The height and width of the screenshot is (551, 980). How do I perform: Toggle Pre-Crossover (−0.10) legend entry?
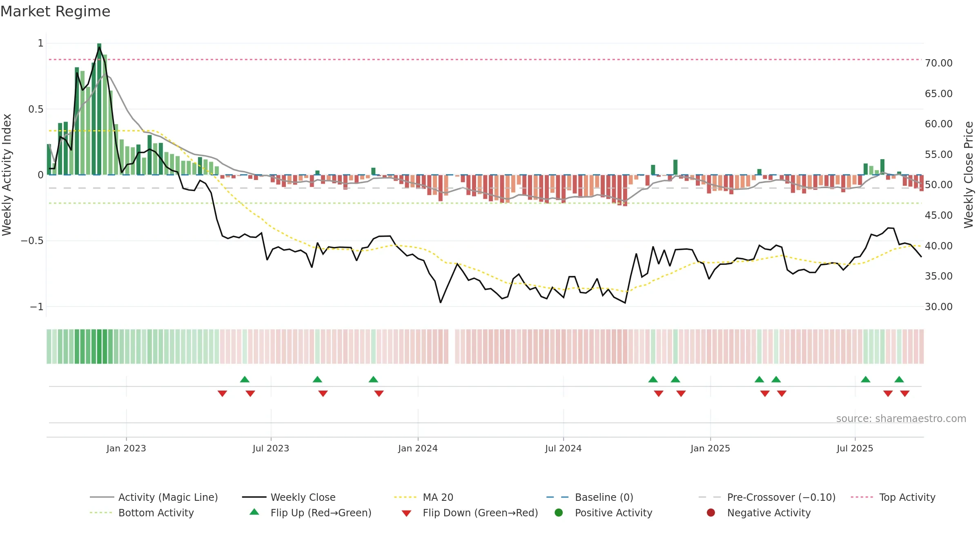pos(767,497)
